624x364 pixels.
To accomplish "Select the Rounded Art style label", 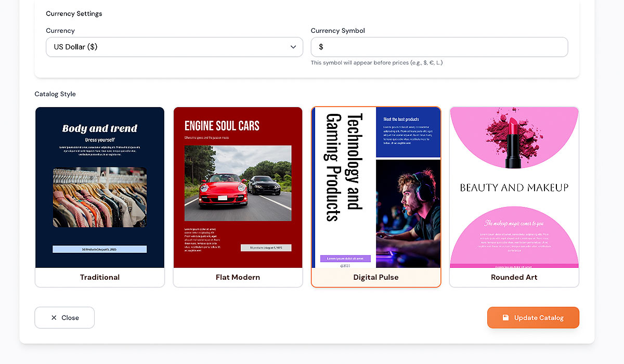I will [x=514, y=277].
